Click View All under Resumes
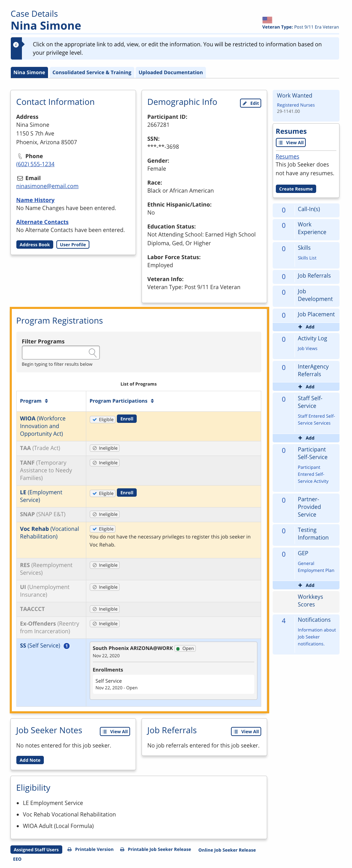Image resolution: width=352 pixels, height=868 pixels. 291,142
